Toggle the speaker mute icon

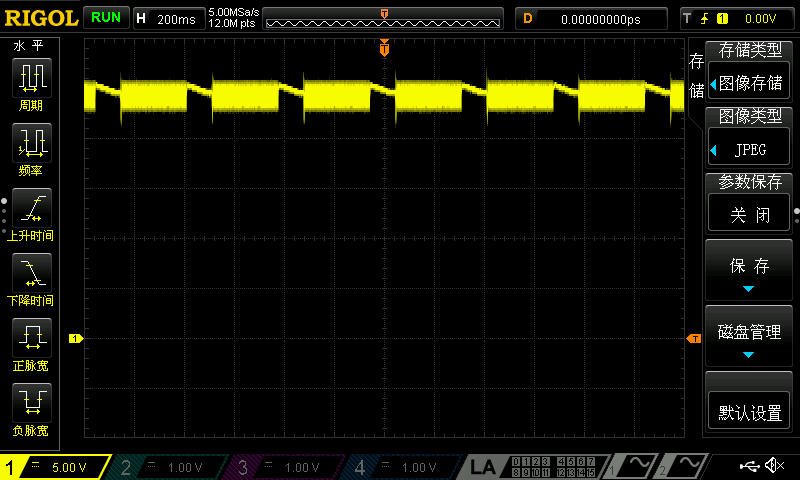(774, 465)
